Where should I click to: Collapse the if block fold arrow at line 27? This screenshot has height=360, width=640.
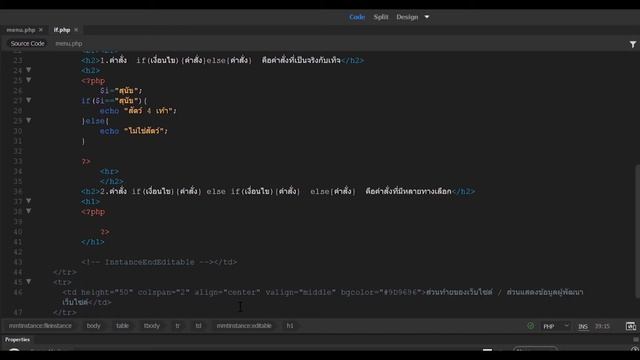point(29,100)
